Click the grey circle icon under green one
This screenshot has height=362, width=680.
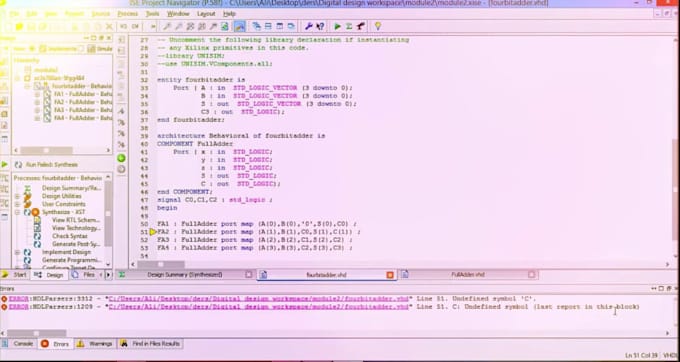point(121,169)
